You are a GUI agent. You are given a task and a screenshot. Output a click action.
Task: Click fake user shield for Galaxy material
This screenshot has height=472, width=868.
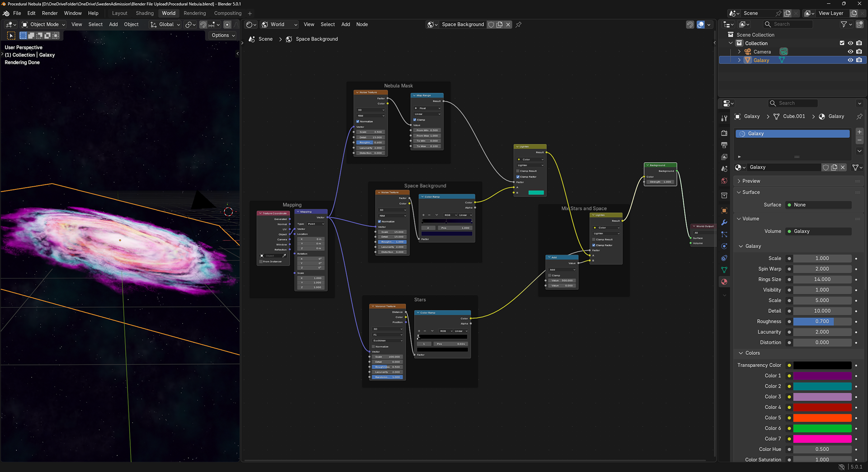[x=826, y=167]
